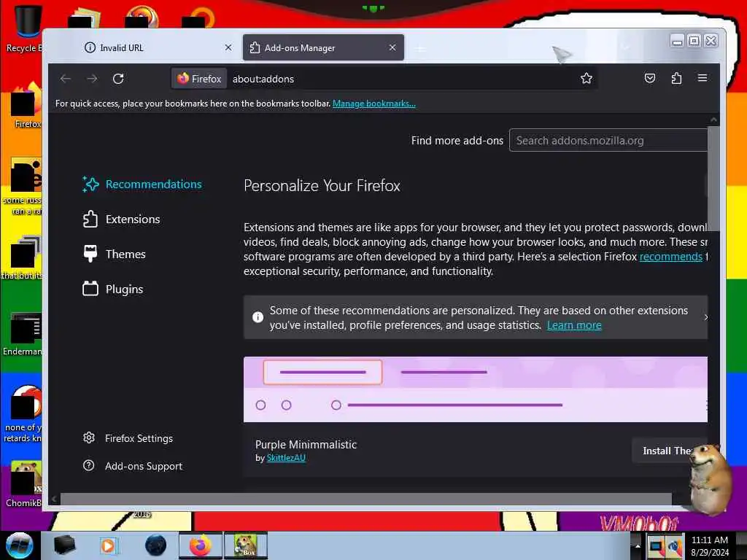Open the Firefox desktop shortcut
Screen dimensions: 747x560
[26, 106]
